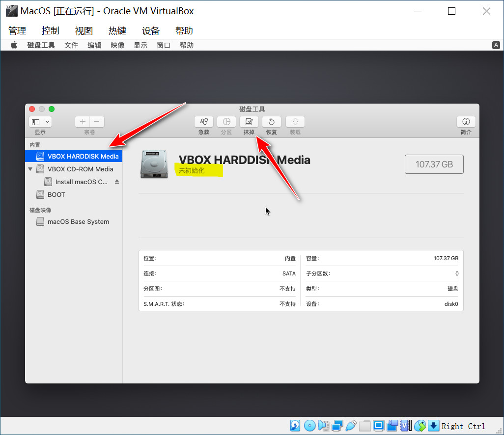
Task: Click the red close button of Disk Utility
Action: click(32, 109)
